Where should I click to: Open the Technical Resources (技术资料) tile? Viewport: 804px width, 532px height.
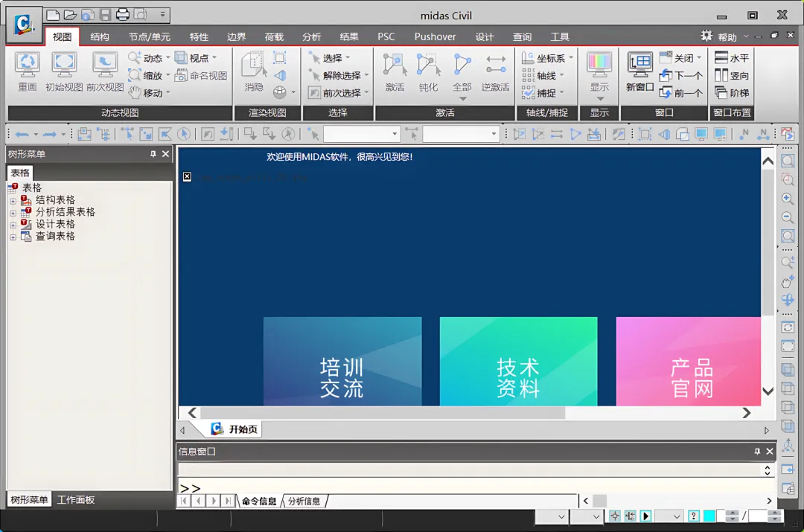518,362
